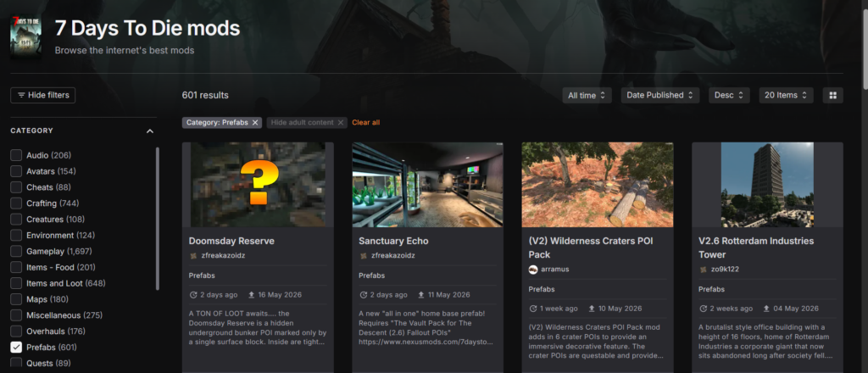The width and height of the screenshot is (868, 373).
Task: Click the 16 May 2026 date text
Action: tap(280, 295)
